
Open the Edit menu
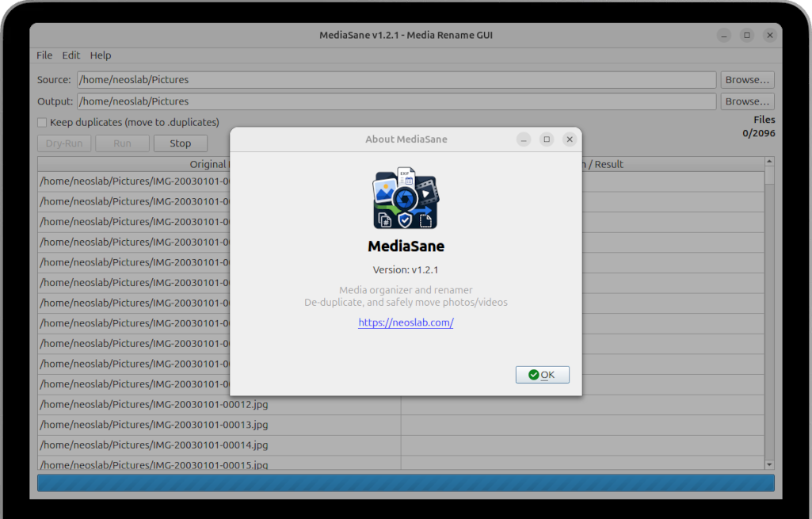[71, 55]
